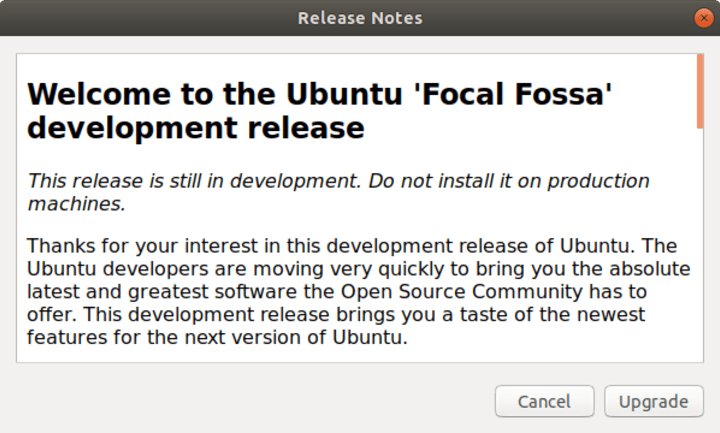Close the Release Notes dialog window
Viewport: 720px width, 433px height.
(x=703, y=18)
